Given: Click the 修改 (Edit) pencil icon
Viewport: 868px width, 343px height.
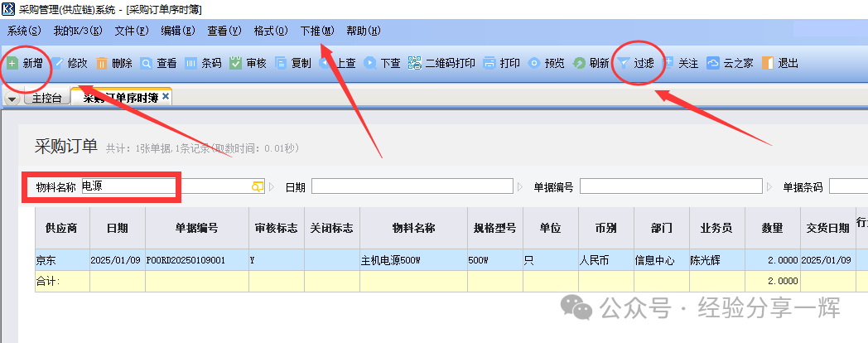Looking at the screenshot, I should tap(60, 63).
